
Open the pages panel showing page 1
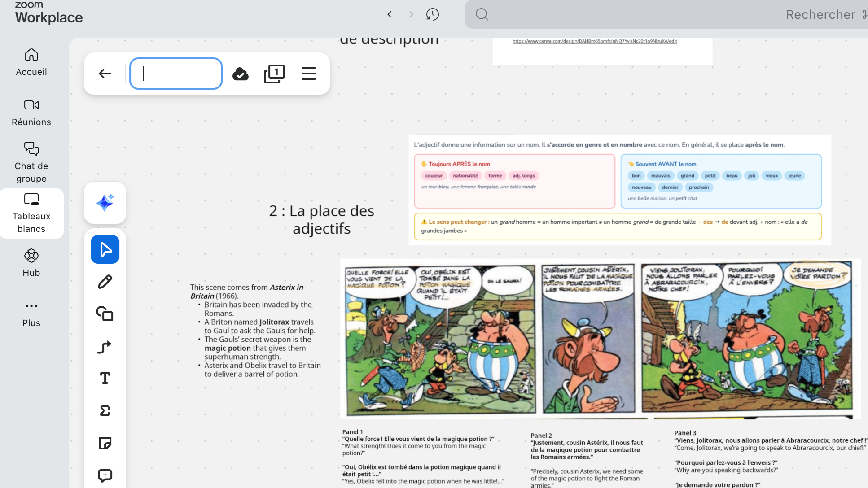click(x=274, y=74)
